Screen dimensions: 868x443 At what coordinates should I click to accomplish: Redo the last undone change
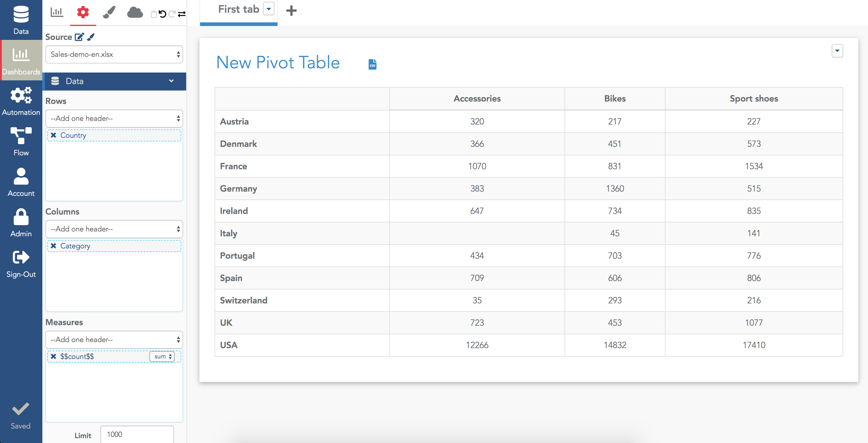(172, 14)
